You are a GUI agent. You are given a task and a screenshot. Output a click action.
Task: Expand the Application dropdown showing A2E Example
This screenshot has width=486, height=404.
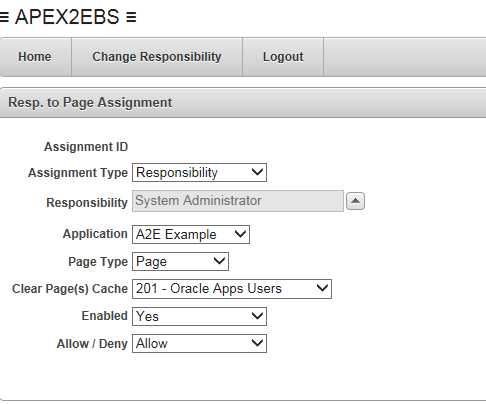point(191,234)
